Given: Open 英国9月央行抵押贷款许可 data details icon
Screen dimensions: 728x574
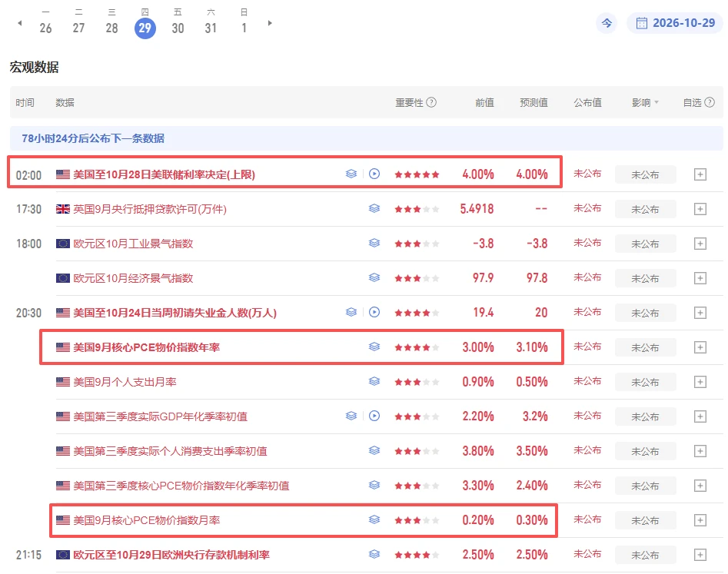Looking at the screenshot, I should (374, 209).
